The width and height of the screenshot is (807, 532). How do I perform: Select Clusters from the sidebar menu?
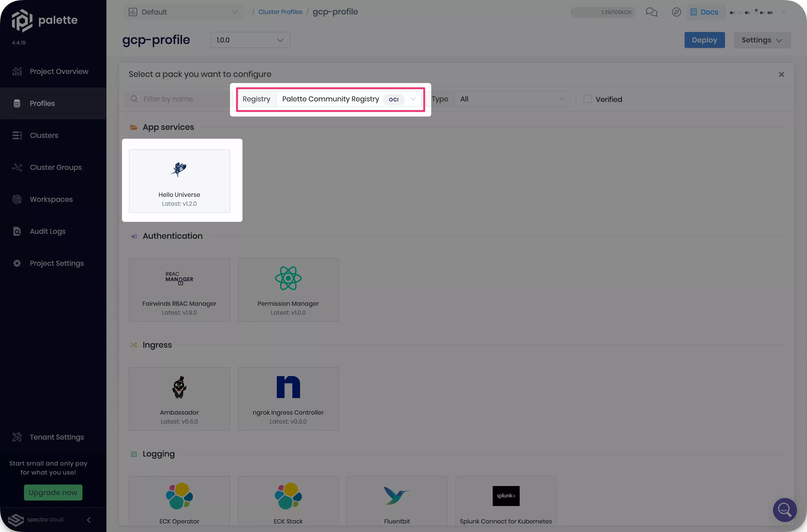[x=44, y=135]
